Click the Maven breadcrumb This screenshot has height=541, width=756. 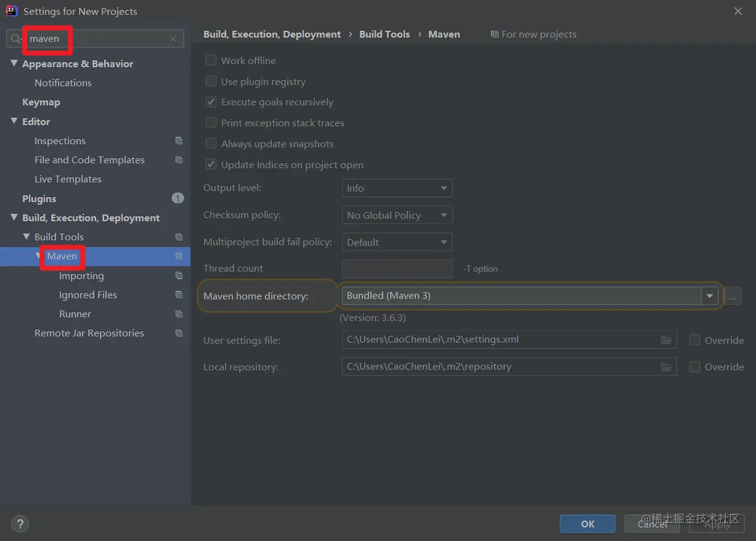tap(444, 35)
